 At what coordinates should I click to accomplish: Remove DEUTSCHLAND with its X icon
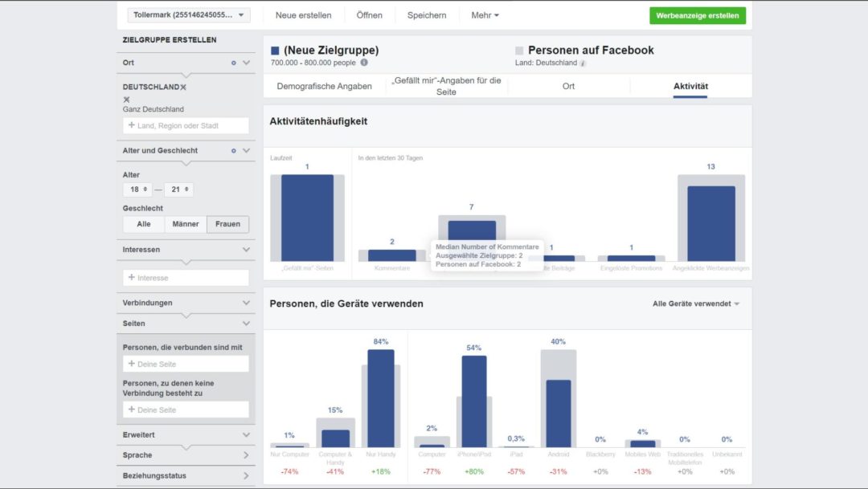pos(183,88)
